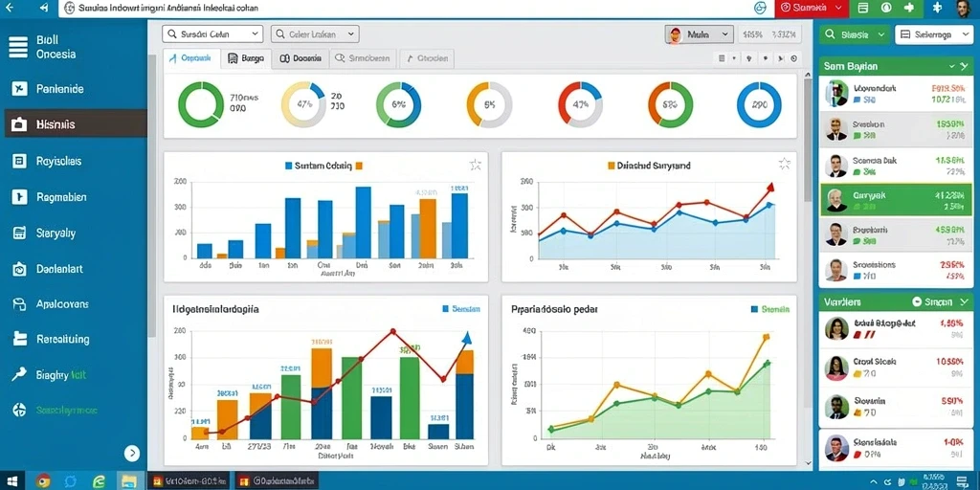Switch to the Bargn tab

(246, 58)
